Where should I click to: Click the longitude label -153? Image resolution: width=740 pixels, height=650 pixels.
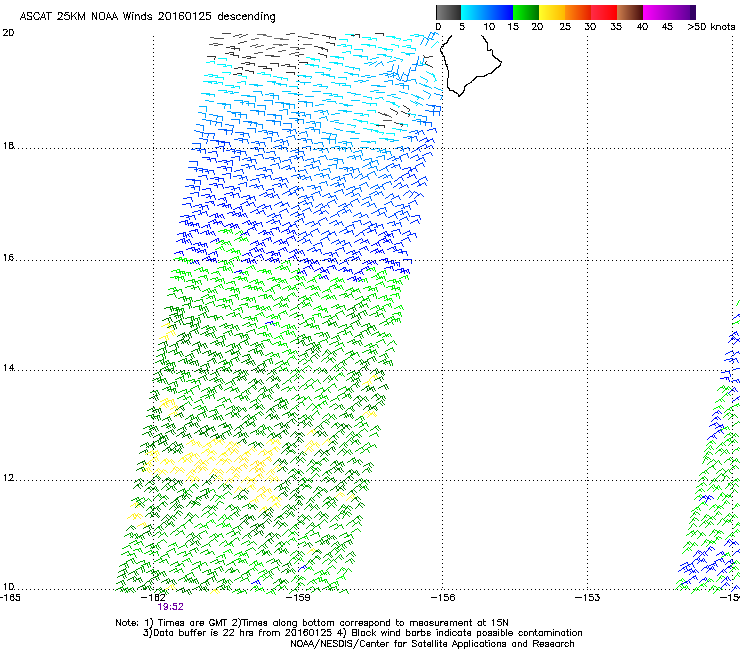point(587,598)
